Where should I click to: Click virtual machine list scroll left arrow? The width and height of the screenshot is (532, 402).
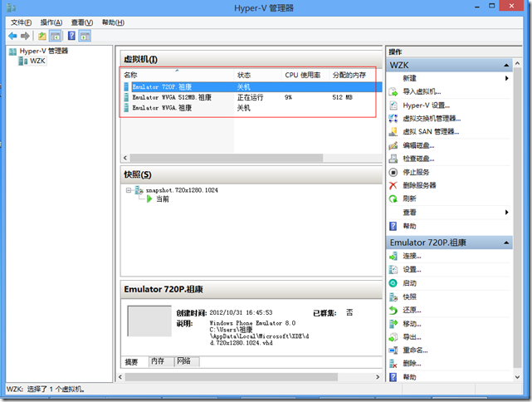[125, 158]
